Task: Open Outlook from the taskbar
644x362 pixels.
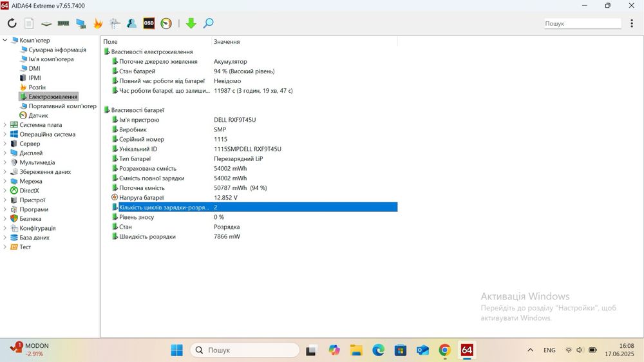Action: coord(422,350)
